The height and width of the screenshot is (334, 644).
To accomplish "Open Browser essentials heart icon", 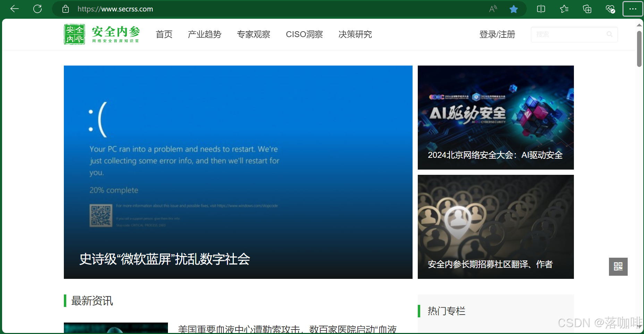I will [610, 9].
